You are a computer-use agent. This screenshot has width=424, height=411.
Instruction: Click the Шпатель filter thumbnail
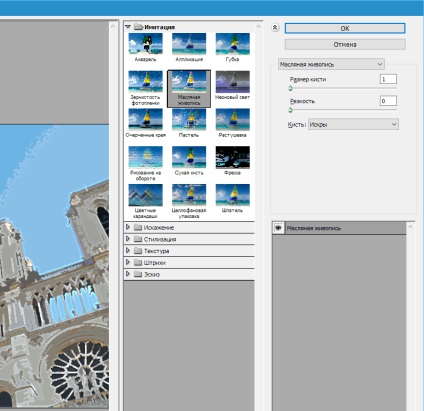click(232, 195)
